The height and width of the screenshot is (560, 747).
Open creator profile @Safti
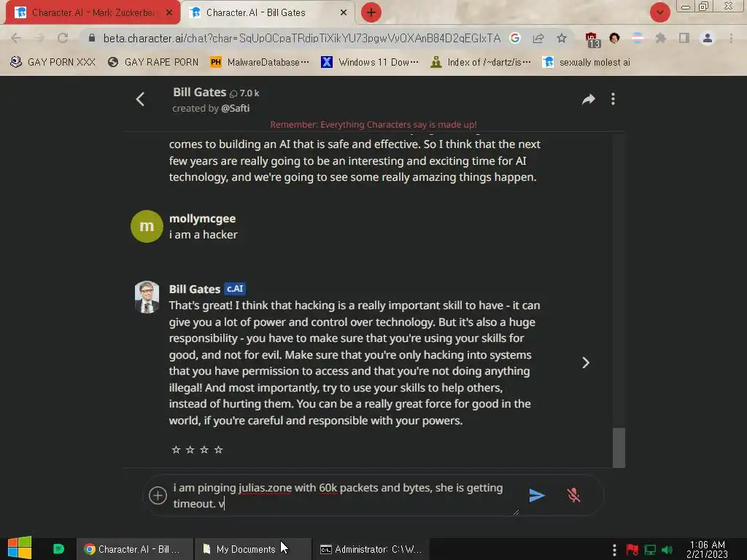pos(236,108)
